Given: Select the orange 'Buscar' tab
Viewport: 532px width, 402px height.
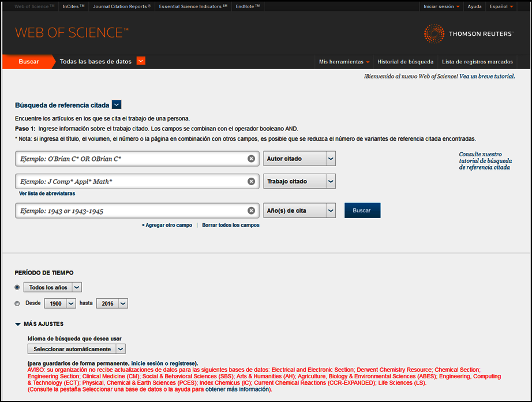Looking at the screenshot, I should click(29, 62).
